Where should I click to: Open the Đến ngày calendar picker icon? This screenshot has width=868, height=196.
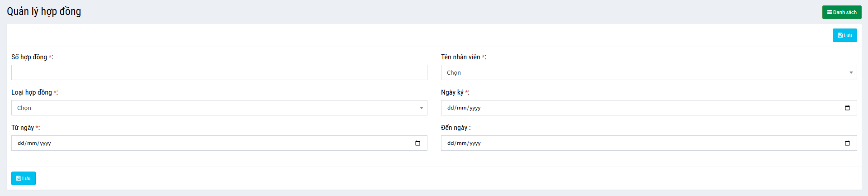pyautogui.click(x=847, y=143)
